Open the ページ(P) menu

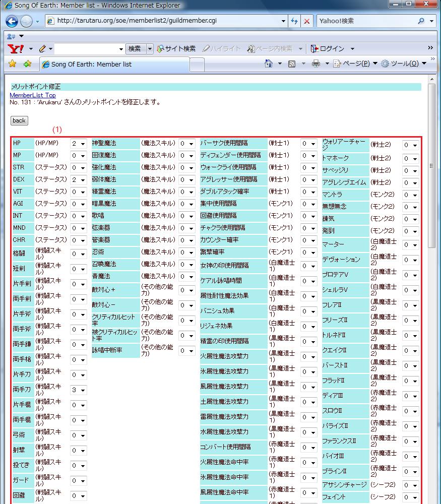coord(356,64)
